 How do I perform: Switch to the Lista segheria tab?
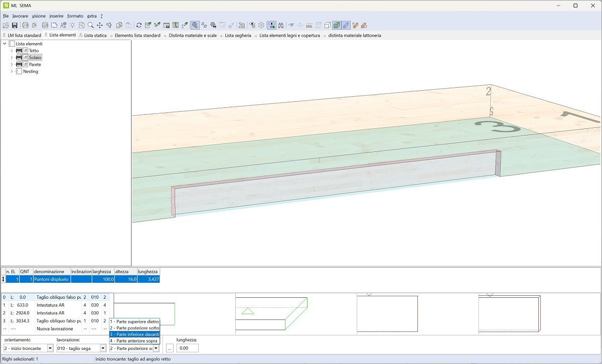[237, 36]
